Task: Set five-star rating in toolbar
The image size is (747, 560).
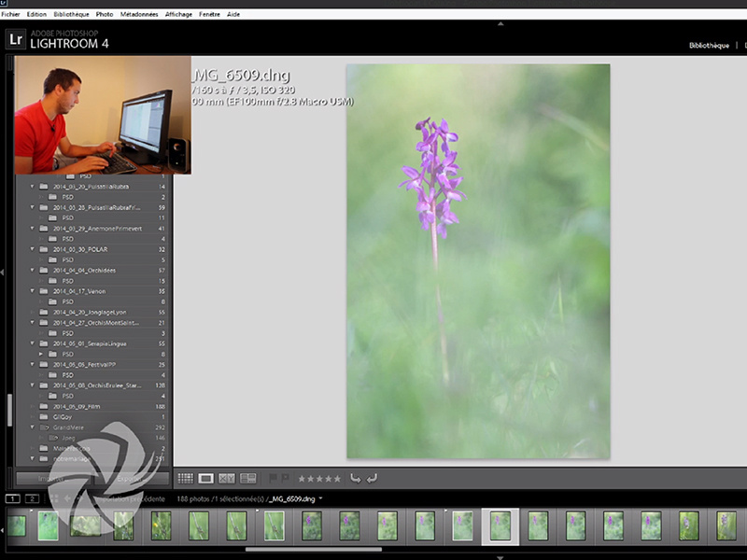Action: pos(336,478)
